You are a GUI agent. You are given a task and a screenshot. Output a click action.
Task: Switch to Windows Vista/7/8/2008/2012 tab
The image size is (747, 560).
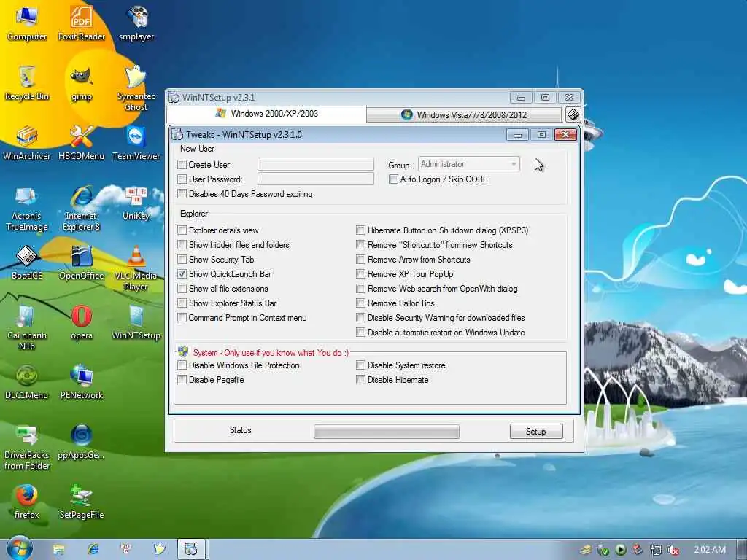pyautogui.click(x=464, y=114)
